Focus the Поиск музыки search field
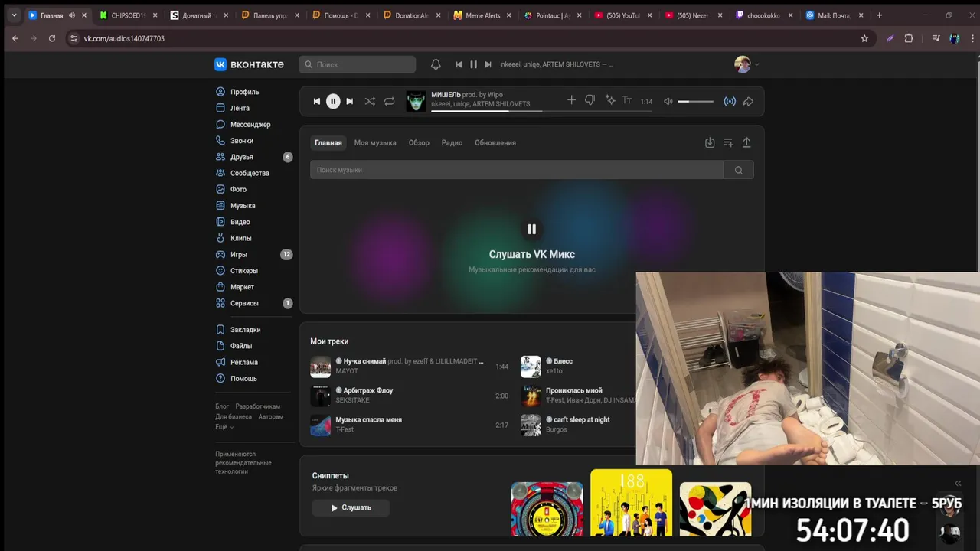Viewport: 980px width, 551px height. click(x=517, y=170)
